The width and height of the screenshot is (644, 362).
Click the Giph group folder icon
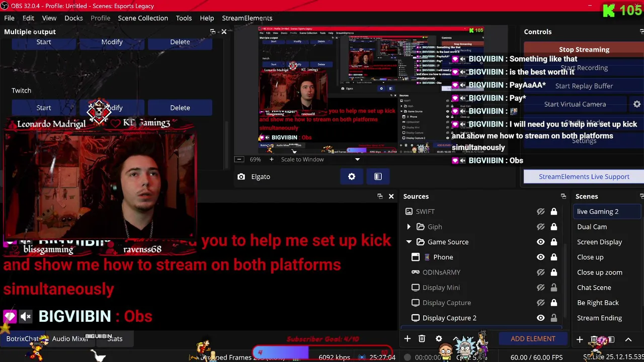tap(421, 227)
